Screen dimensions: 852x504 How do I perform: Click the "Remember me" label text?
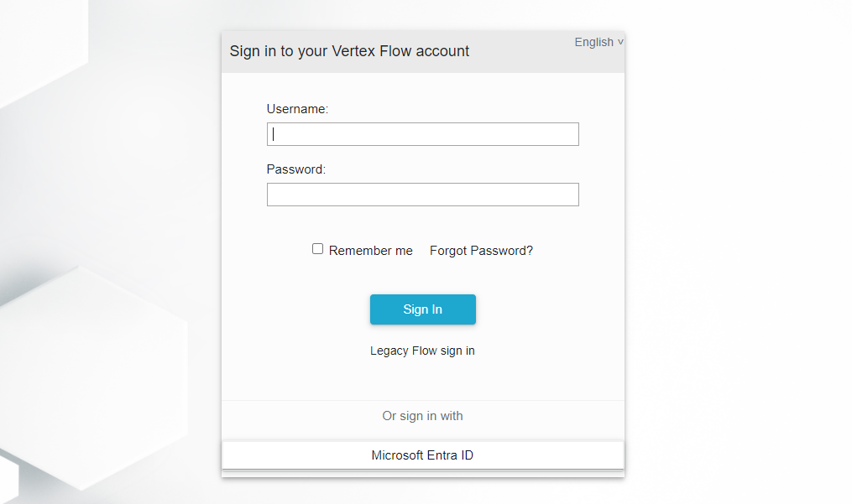pos(370,251)
